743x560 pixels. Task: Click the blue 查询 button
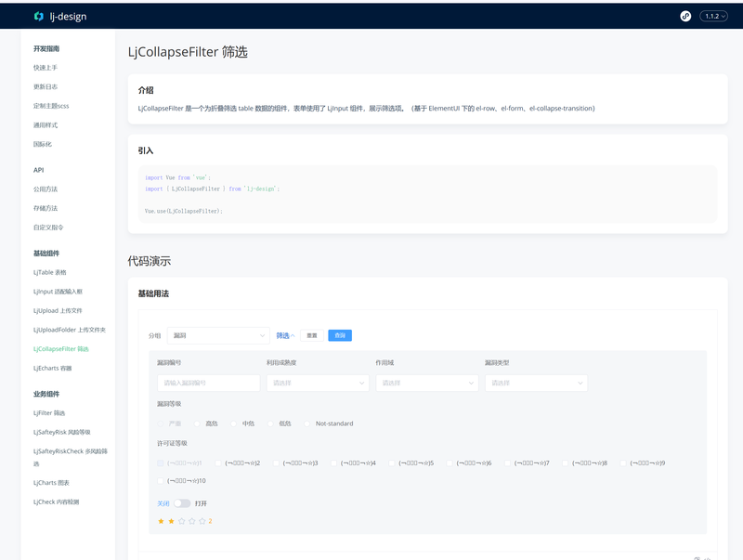(x=340, y=335)
